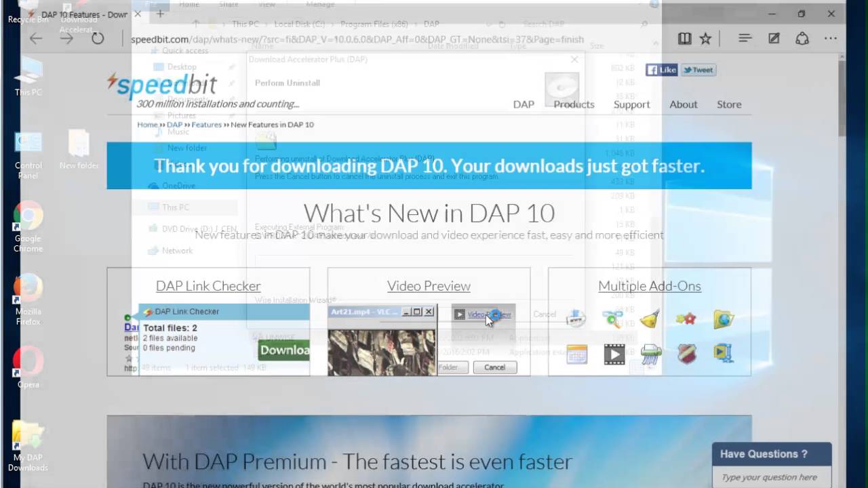This screenshot has width=868, height=488.
Task: Select the This PC desktop icon
Action: pos(28,77)
